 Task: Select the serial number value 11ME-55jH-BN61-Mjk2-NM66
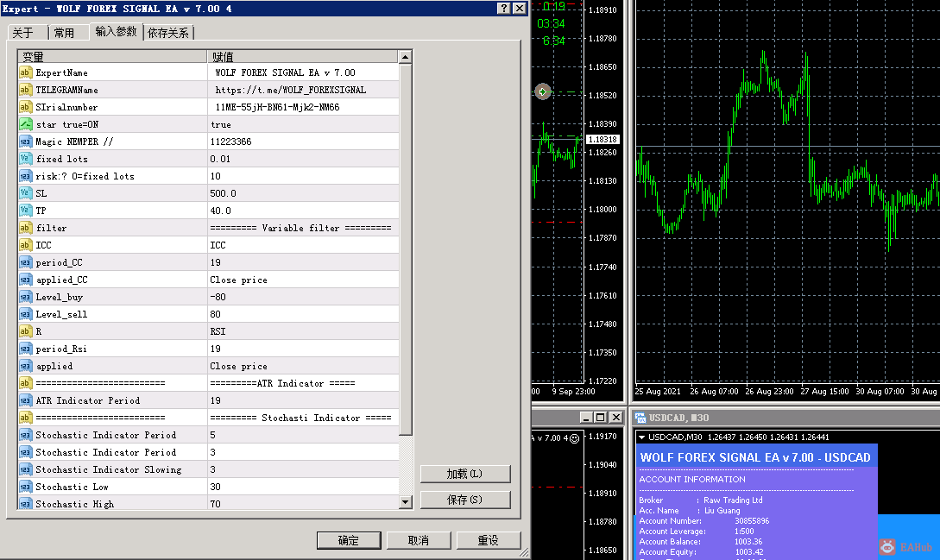[303, 107]
